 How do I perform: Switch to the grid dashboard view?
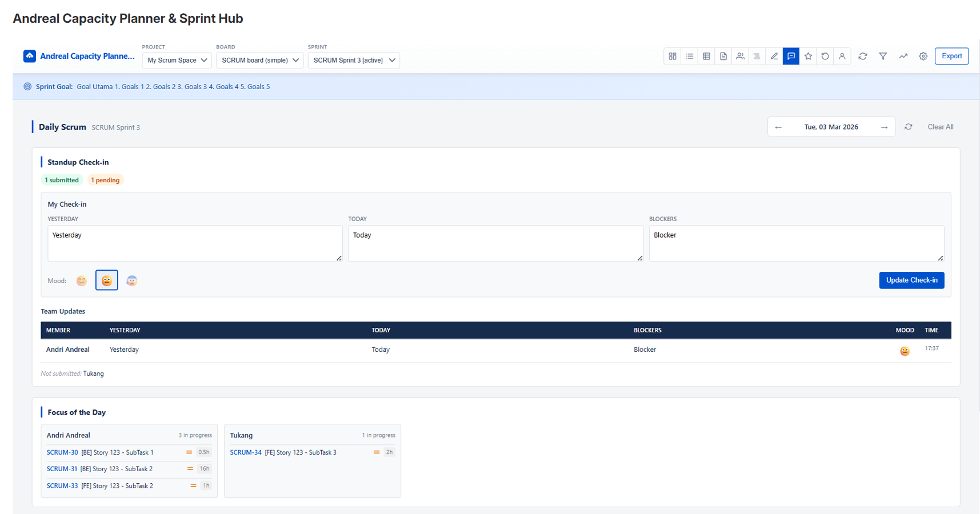coord(672,56)
